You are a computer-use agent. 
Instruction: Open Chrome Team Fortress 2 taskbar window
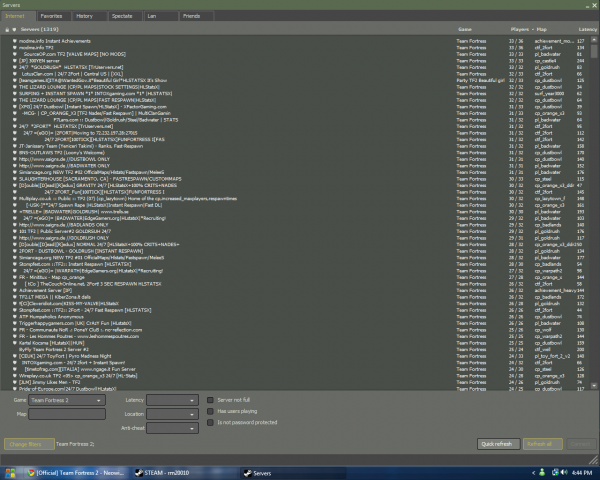(76, 473)
